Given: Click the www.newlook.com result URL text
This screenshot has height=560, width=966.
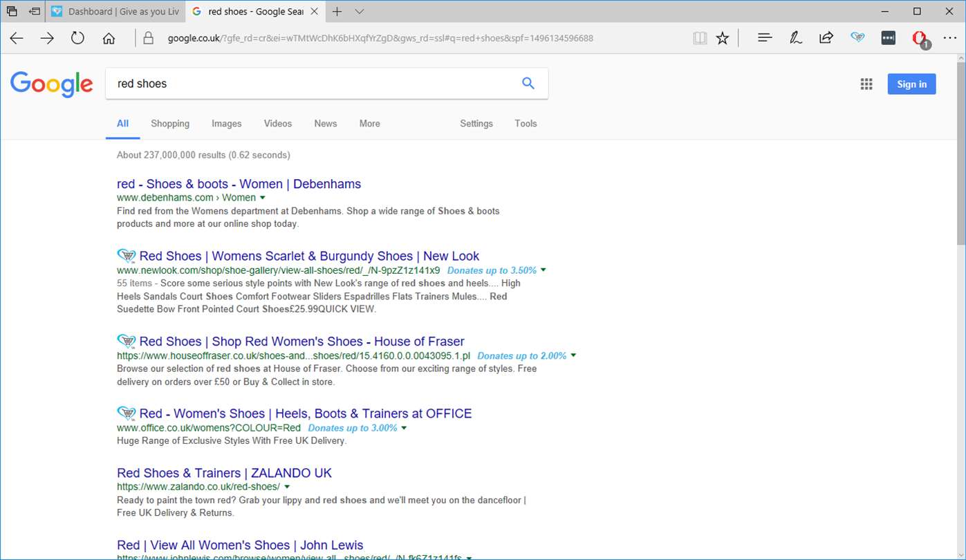Looking at the screenshot, I should click(x=279, y=270).
